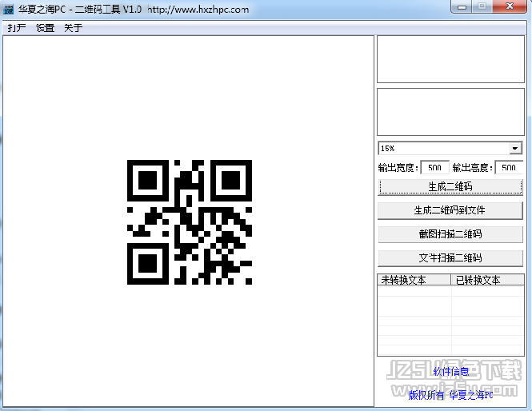Screen dimensions: 532x411
Task: Minimize the 二维码工具 window
Action: click(x=462, y=6)
